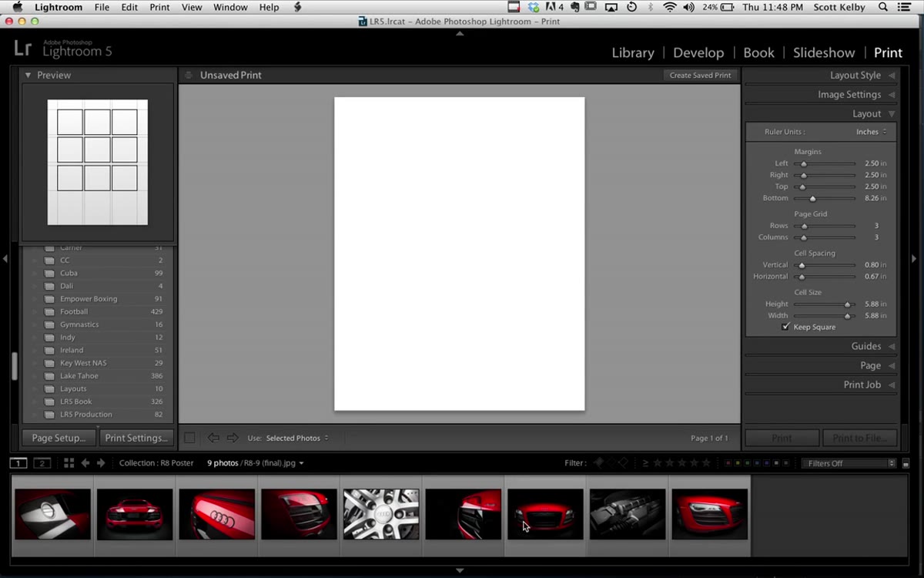
Task: Open the Wi-Fi status menu
Action: point(669,7)
